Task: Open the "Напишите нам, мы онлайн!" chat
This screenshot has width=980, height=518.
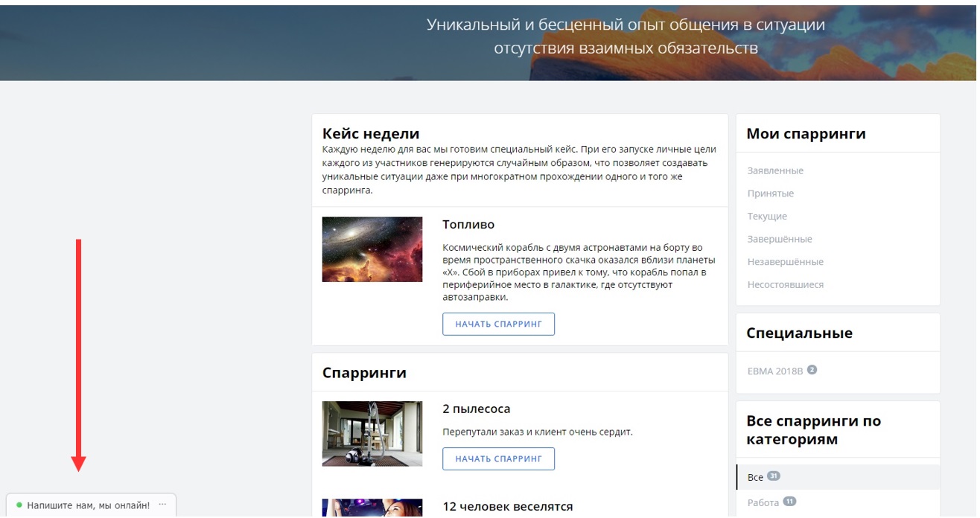Action: [x=89, y=505]
